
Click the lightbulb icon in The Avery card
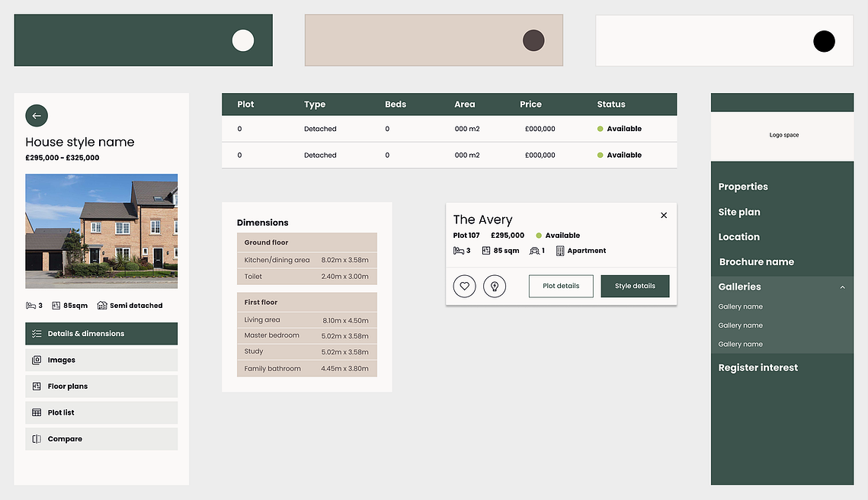pyautogui.click(x=495, y=287)
